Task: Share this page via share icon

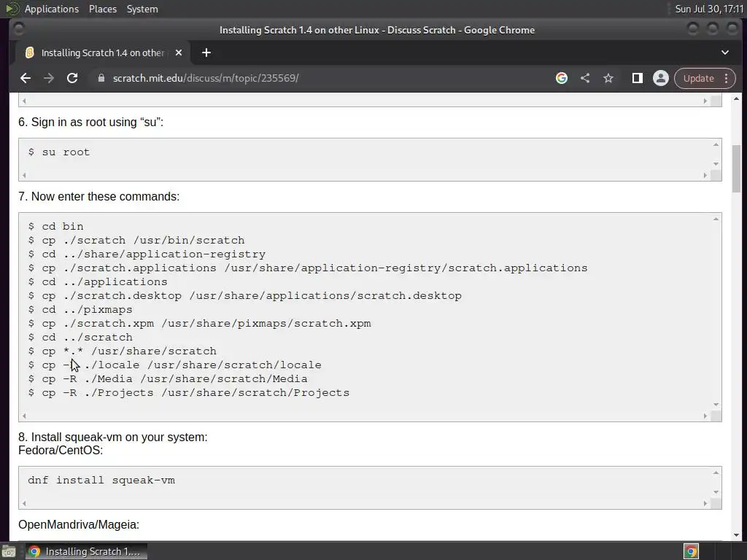Action: (585, 78)
